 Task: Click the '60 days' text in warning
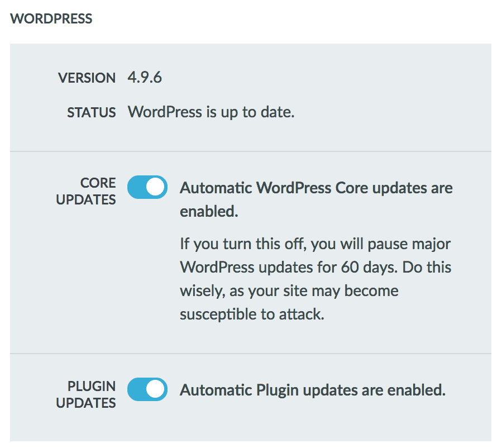click(x=369, y=267)
